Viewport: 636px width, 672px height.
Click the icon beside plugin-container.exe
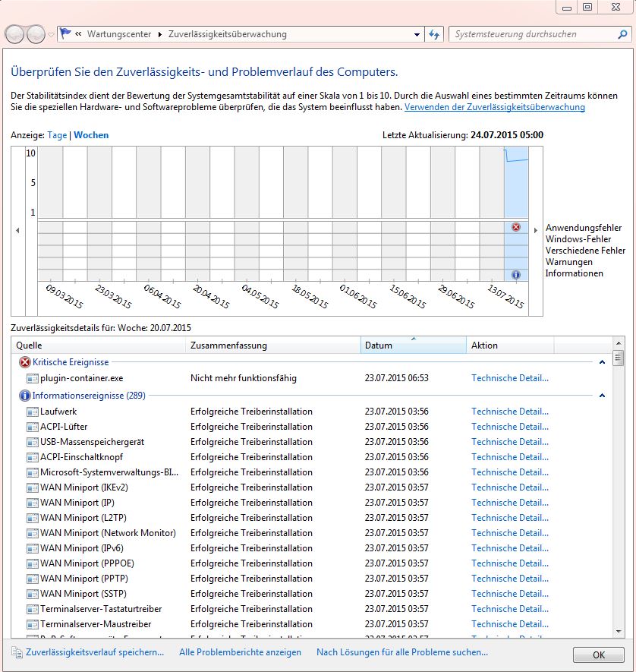pyautogui.click(x=32, y=378)
